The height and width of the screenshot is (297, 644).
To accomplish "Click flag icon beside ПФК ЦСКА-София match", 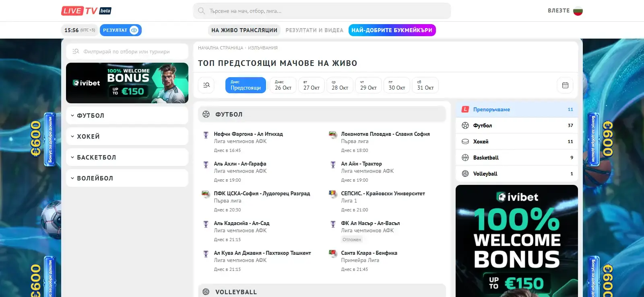I will [x=206, y=195].
